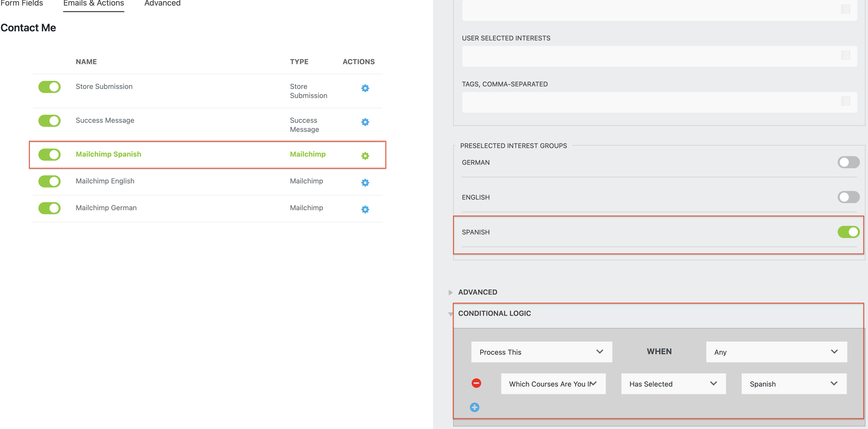Open the Has Selected comparator dropdown
Image resolution: width=868 pixels, height=429 pixels.
tap(673, 384)
